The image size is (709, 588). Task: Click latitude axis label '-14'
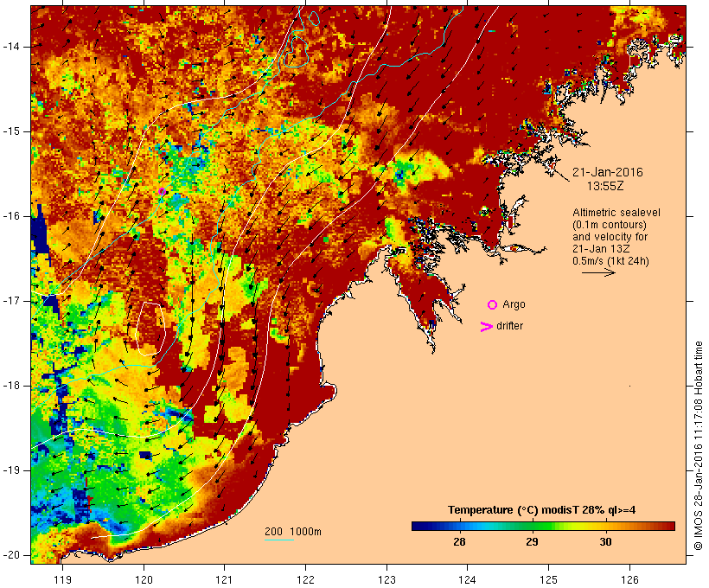pyautogui.click(x=10, y=47)
